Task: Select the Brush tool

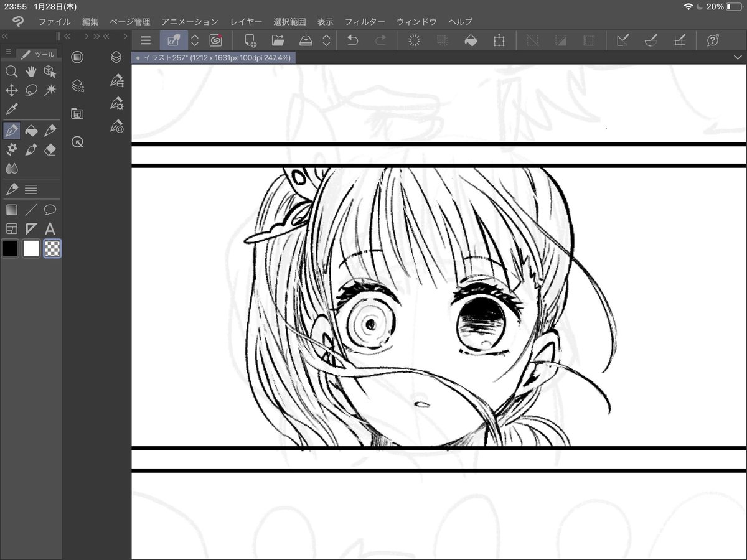Action: 31,149
